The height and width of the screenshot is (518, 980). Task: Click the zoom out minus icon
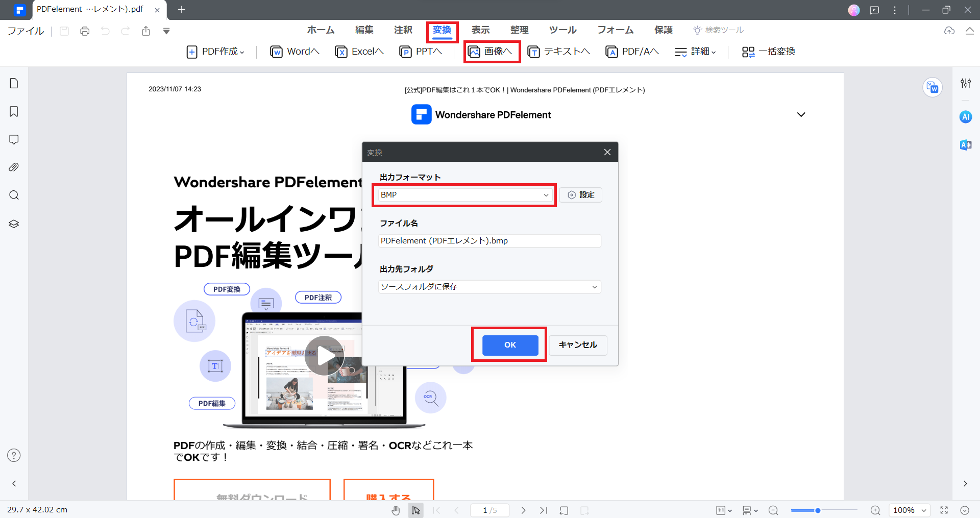pos(773,510)
